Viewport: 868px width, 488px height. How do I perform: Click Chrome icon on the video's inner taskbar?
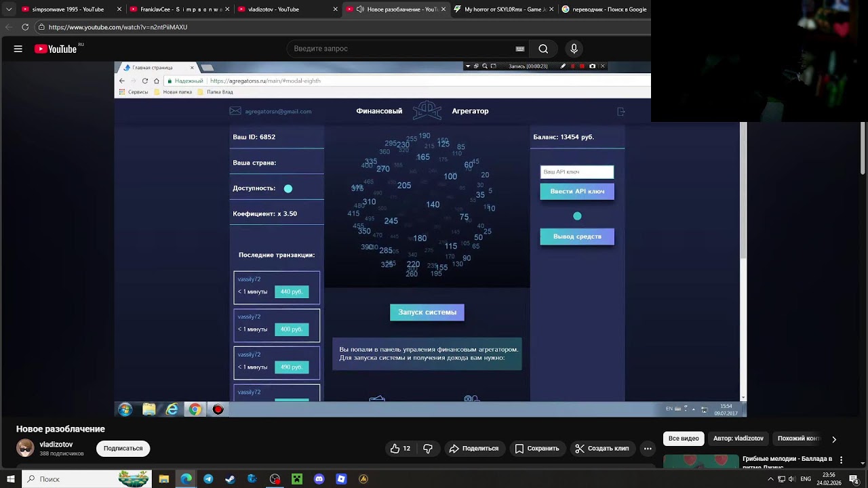[x=195, y=409]
